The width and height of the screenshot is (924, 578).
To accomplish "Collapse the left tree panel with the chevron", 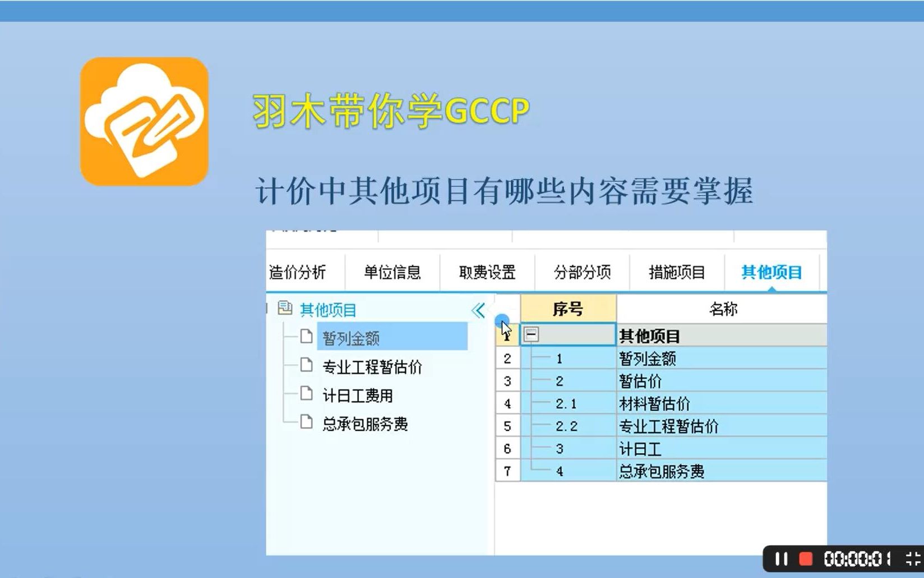I will coord(477,309).
